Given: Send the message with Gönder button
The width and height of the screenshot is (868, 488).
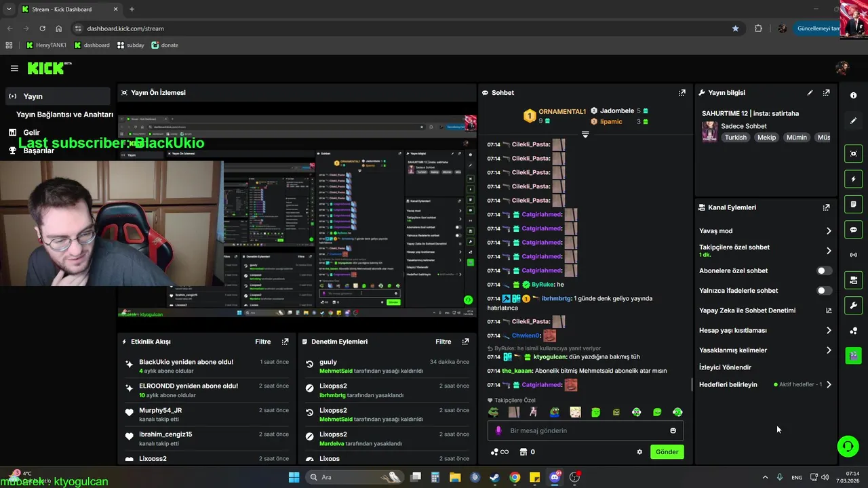Looking at the screenshot, I should [667, 452].
